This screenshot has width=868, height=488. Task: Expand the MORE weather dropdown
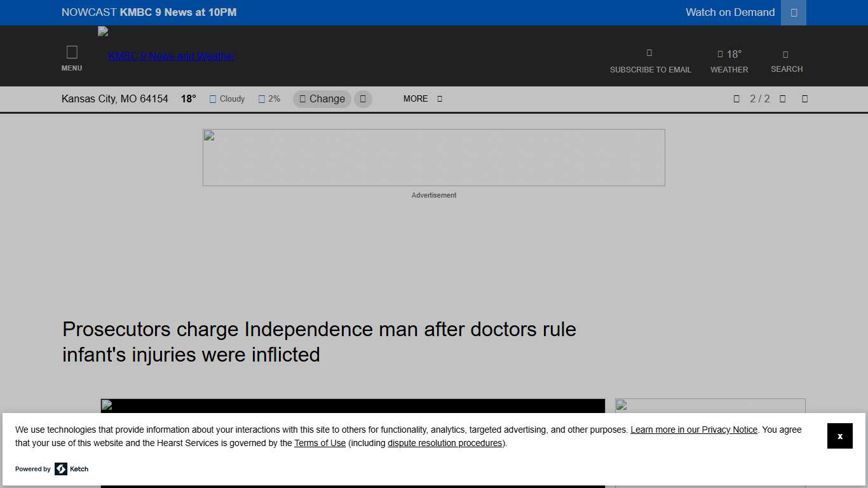(x=423, y=99)
